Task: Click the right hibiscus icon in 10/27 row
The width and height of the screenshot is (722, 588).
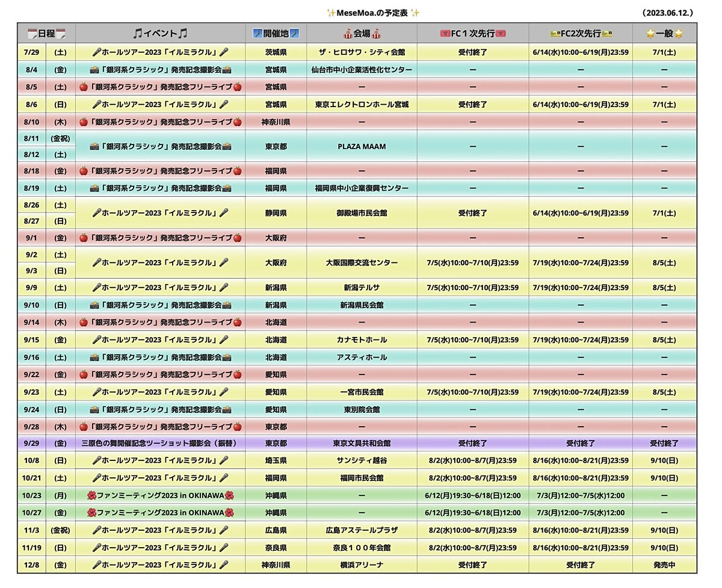Action: pos(229,513)
